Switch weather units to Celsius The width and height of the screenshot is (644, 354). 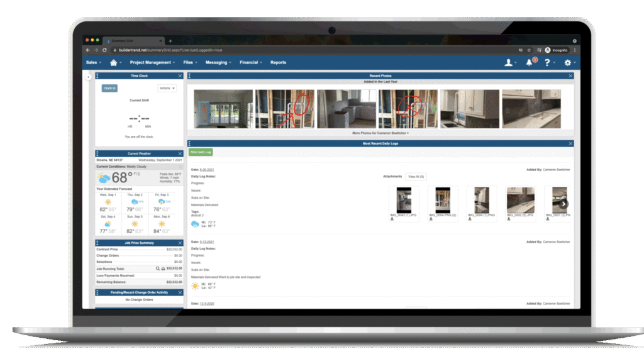click(138, 174)
